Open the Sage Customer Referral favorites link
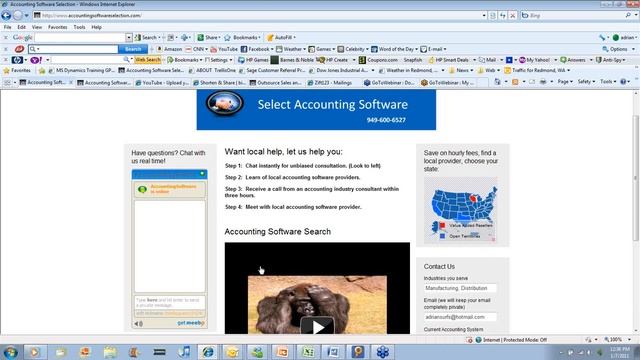This screenshot has height=360, width=640. point(272,70)
